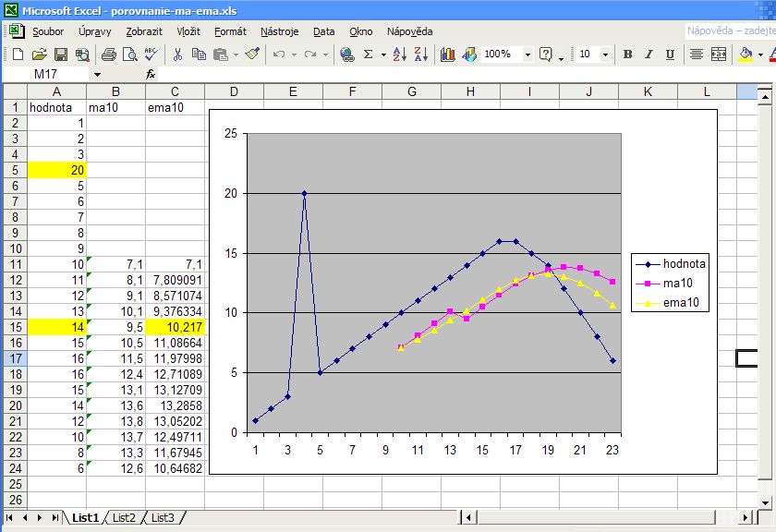Select row header 15

point(16,327)
